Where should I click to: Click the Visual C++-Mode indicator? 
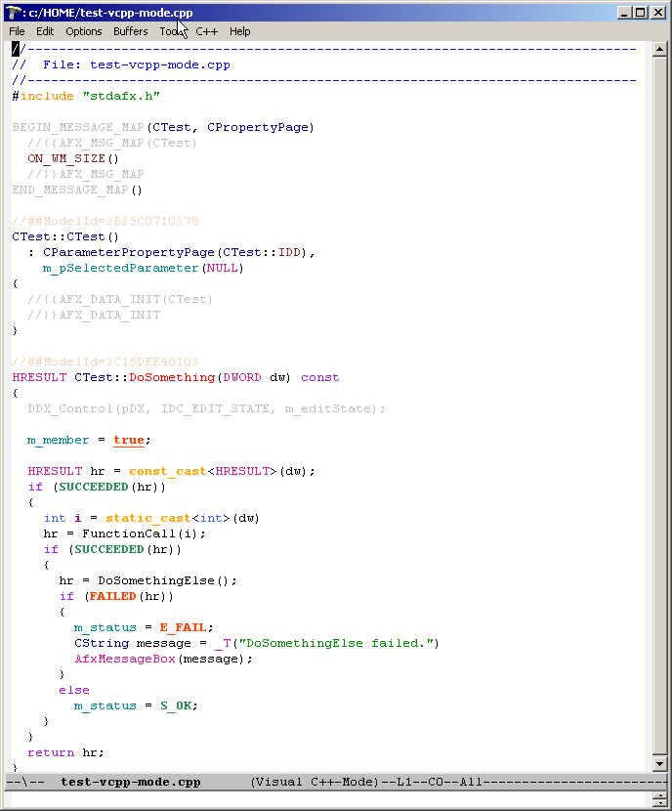[x=314, y=783]
